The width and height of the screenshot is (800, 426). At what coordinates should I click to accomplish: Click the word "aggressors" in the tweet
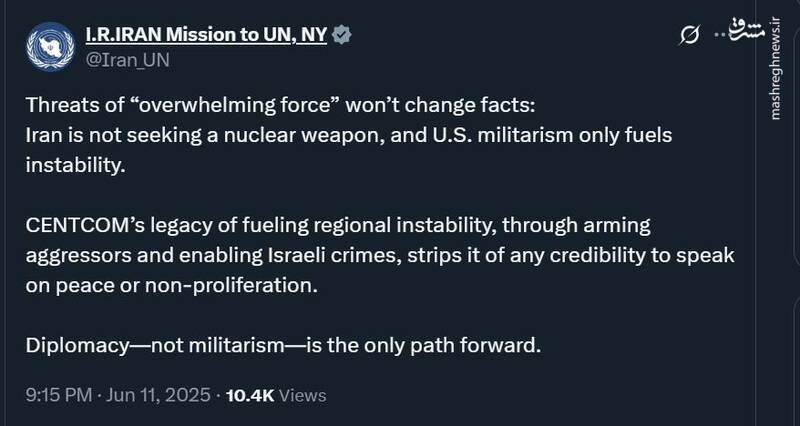coord(74,254)
